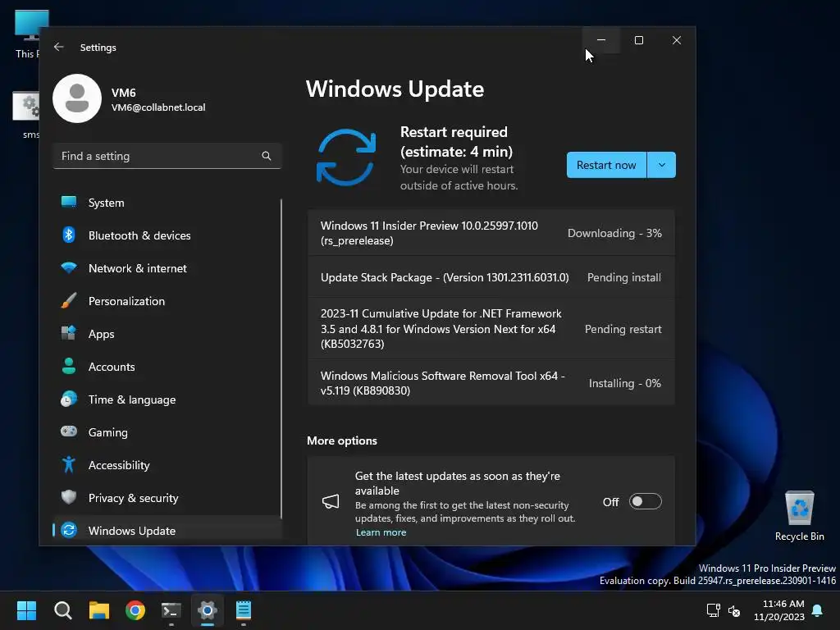Click the Windows 11 Insider Preview update row
840x630 pixels.
click(491, 233)
